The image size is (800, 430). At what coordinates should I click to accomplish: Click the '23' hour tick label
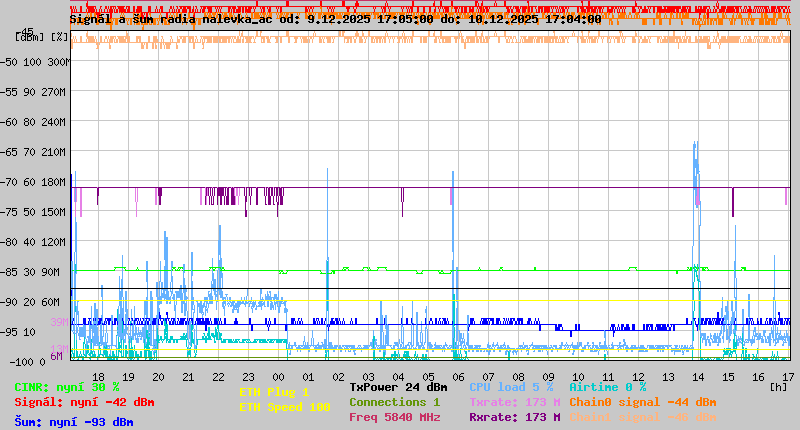pyautogui.click(x=248, y=377)
